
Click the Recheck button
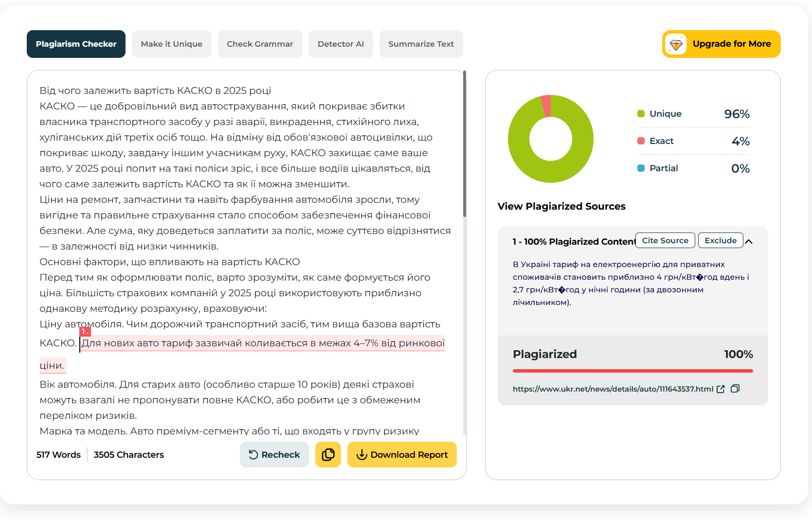pos(274,454)
